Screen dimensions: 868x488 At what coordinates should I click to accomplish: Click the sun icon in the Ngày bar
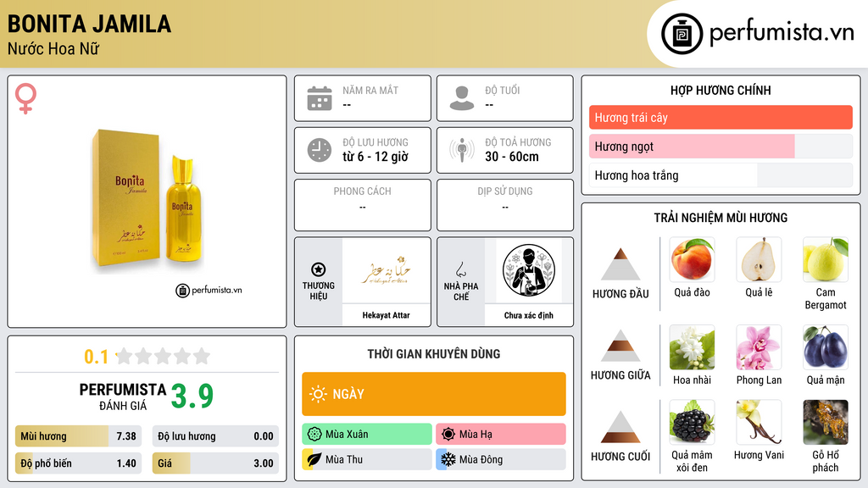[x=318, y=394]
